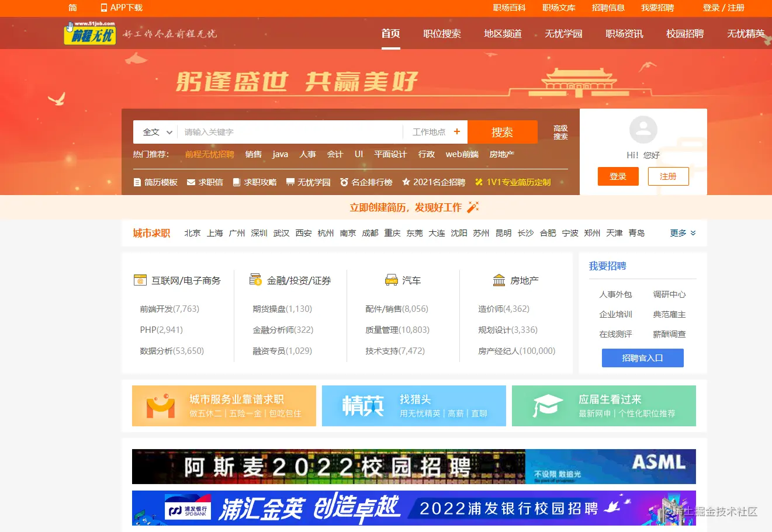Click the 名企排行榜 medal icon
The width and height of the screenshot is (772, 532).
tap(344, 182)
